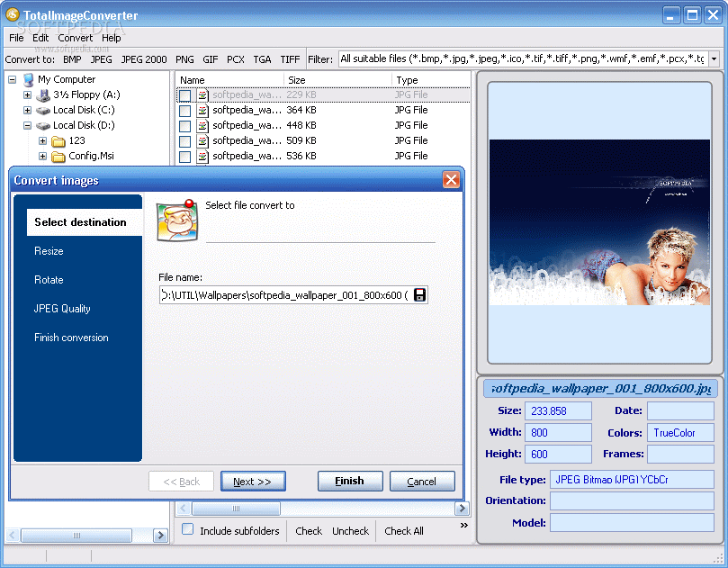This screenshot has width=728, height=568.
Task: Check the box for the 509 KB file
Action: [184, 141]
